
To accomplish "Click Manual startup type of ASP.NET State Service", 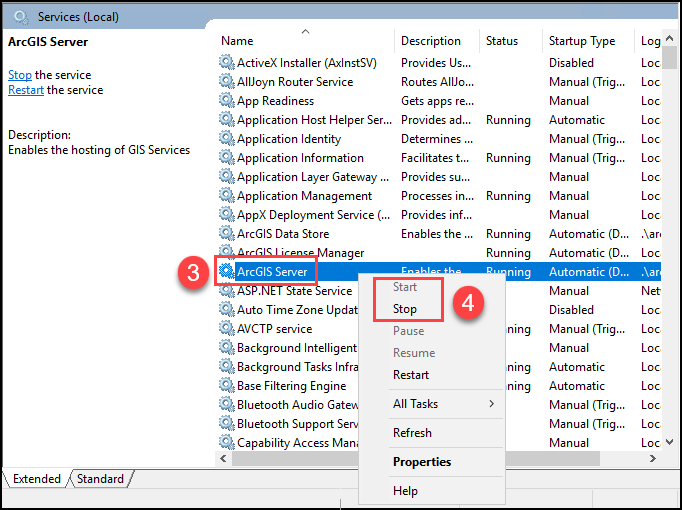I will (x=569, y=291).
